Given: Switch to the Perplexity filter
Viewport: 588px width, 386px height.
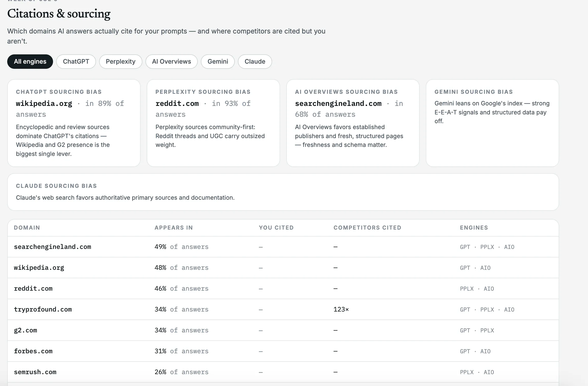Looking at the screenshot, I should (x=120, y=62).
